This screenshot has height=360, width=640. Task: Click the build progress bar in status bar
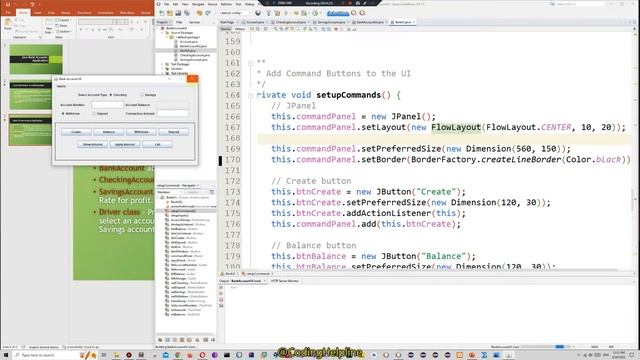[547, 347]
